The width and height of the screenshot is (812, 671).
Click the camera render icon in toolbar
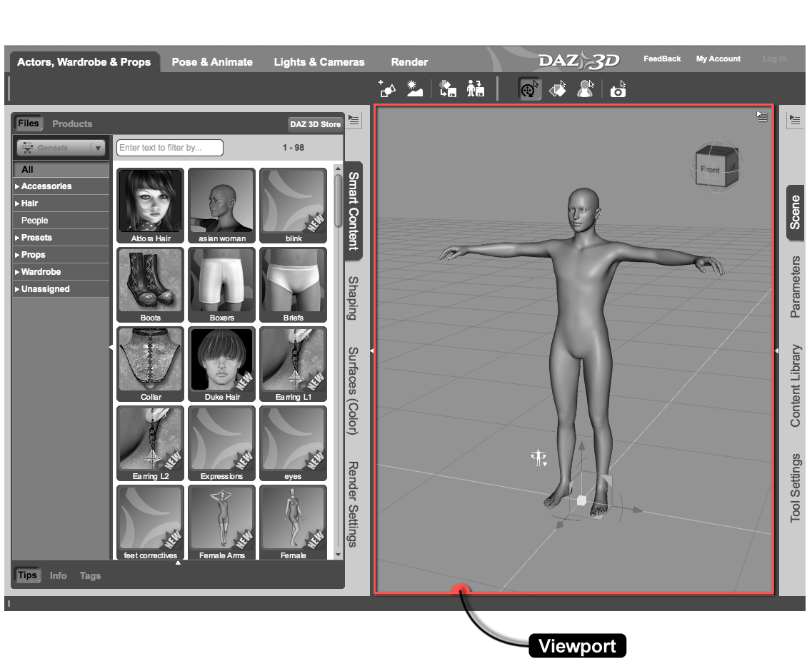click(618, 89)
